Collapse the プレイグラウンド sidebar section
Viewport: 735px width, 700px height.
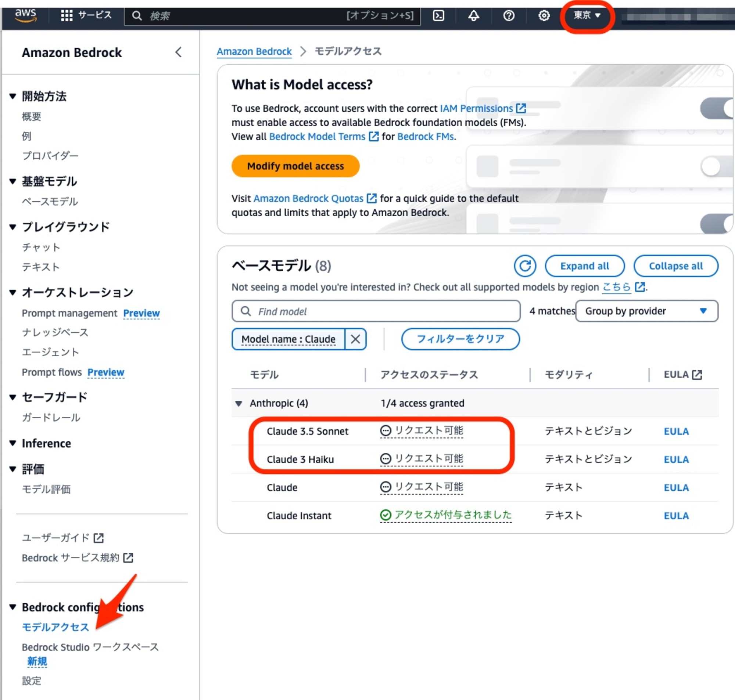pos(13,227)
